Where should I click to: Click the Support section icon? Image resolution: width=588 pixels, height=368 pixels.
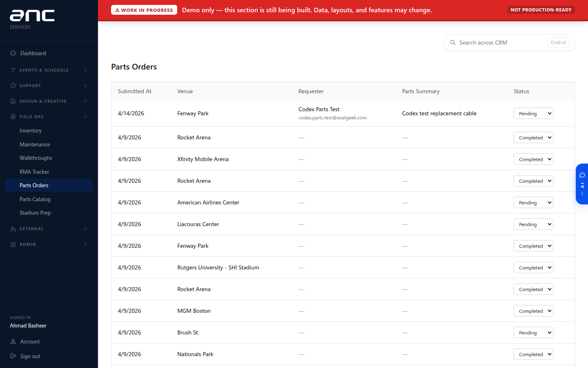point(13,85)
